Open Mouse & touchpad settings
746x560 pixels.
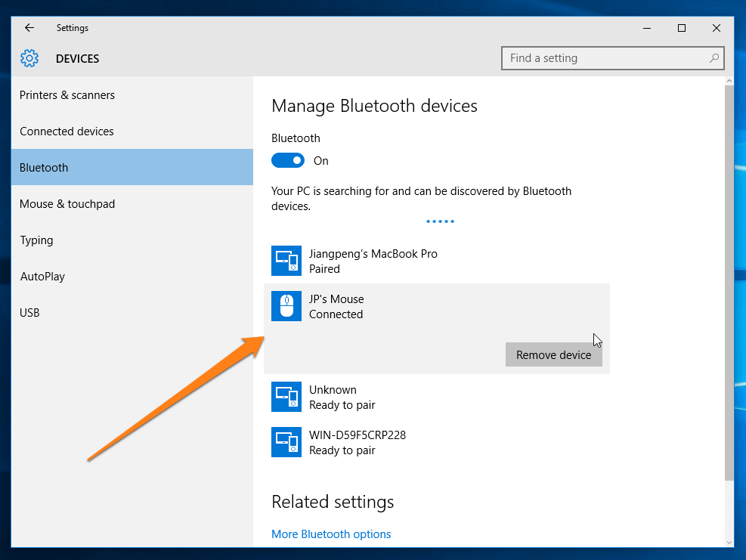[132, 203]
